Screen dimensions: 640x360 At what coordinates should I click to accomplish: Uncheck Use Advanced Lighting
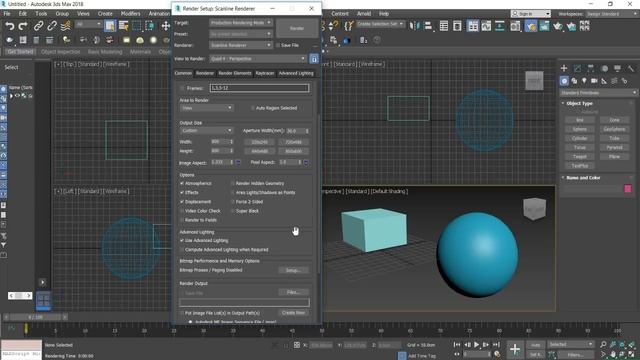(182, 240)
